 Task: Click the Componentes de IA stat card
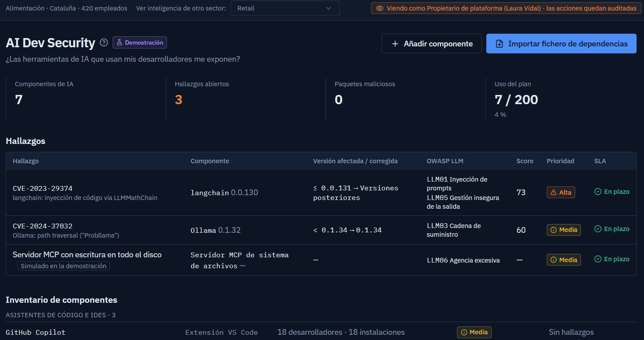pos(86,99)
